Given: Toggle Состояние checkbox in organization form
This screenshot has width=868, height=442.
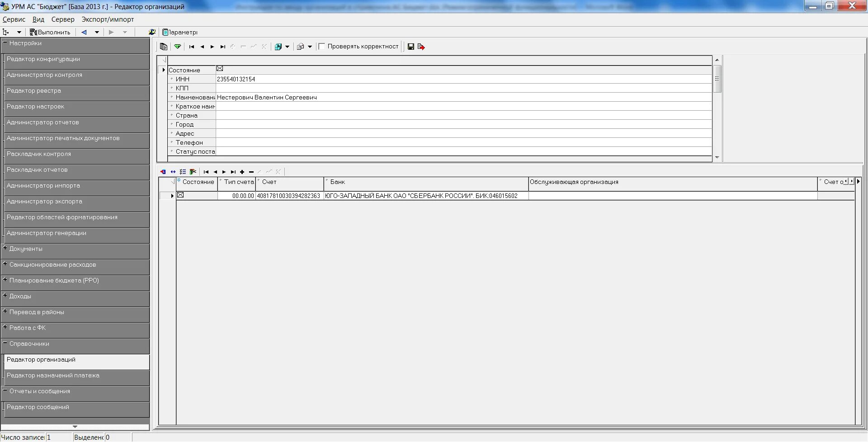Looking at the screenshot, I should click(220, 69).
